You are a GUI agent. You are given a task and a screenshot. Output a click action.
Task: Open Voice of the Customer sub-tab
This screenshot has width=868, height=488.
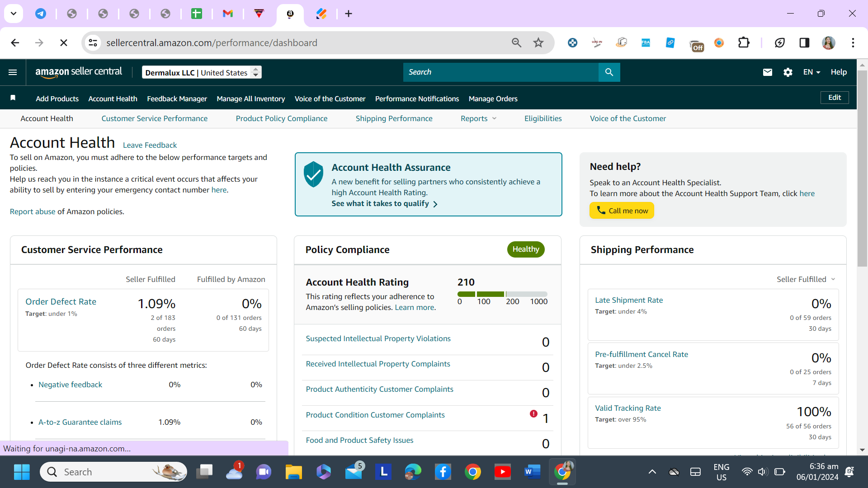(628, 118)
